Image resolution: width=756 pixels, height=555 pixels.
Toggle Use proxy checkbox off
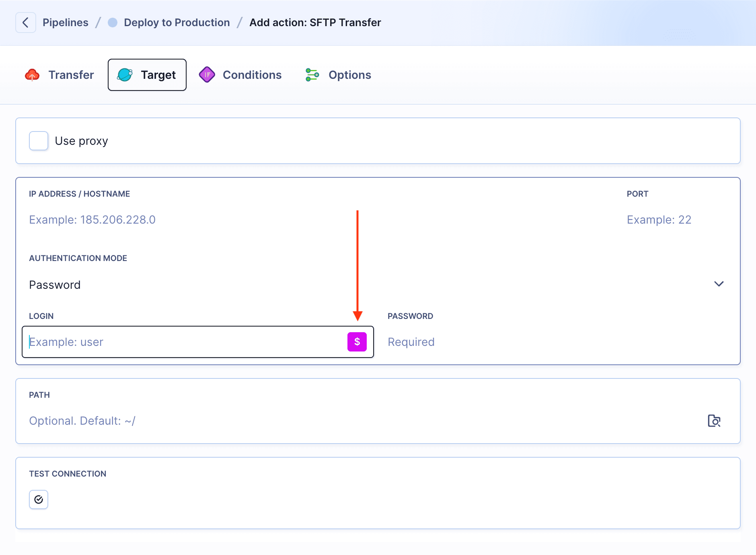[x=39, y=140]
